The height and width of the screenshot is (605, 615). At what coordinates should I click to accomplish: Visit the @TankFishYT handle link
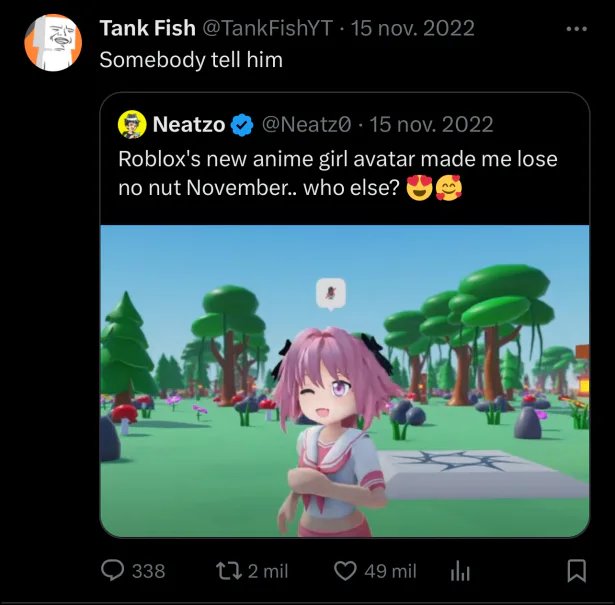click(x=268, y=28)
